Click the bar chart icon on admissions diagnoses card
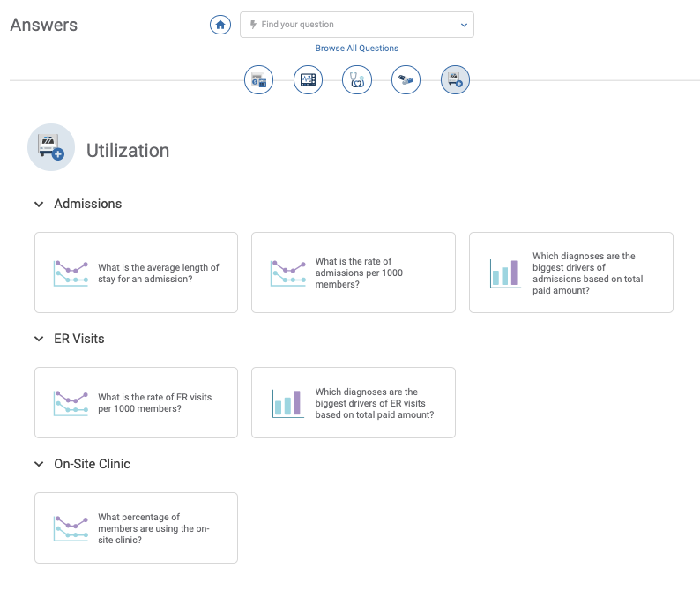This screenshot has height=590, width=700. pos(505,273)
